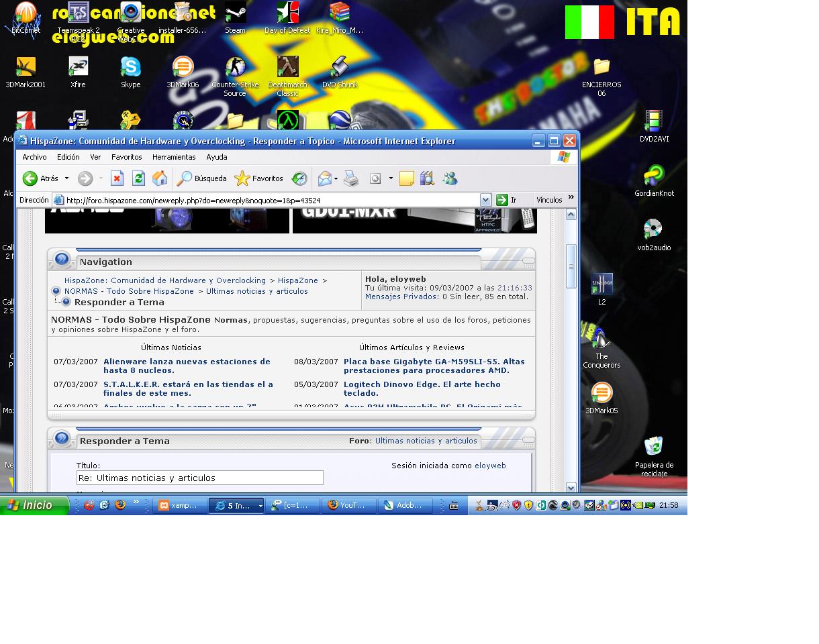Open the Mail button dropdown arrow
819x644 pixels.
(x=336, y=178)
